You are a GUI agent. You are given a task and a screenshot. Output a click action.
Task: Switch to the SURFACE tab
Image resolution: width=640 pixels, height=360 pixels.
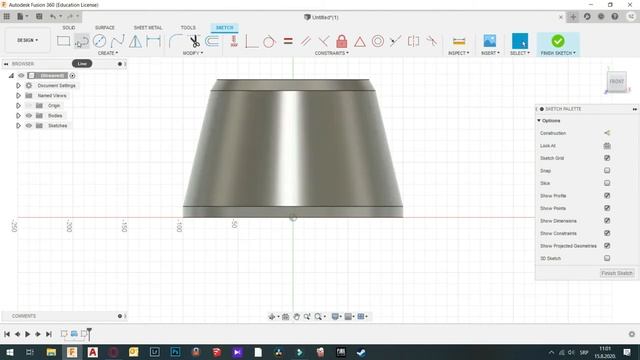(104, 27)
